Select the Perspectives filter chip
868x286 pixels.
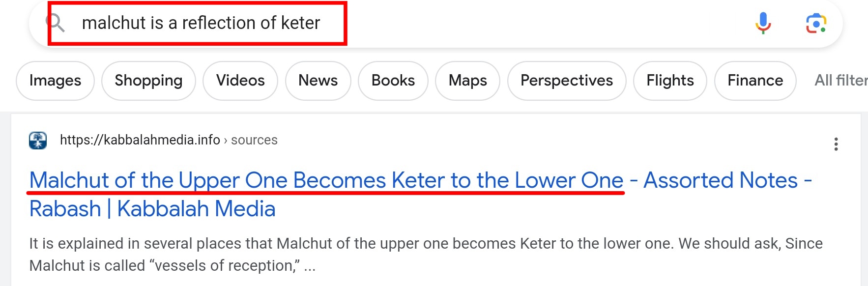click(x=567, y=81)
